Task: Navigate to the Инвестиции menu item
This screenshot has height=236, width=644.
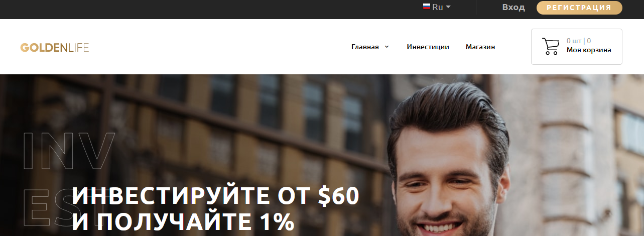Action: [x=428, y=47]
